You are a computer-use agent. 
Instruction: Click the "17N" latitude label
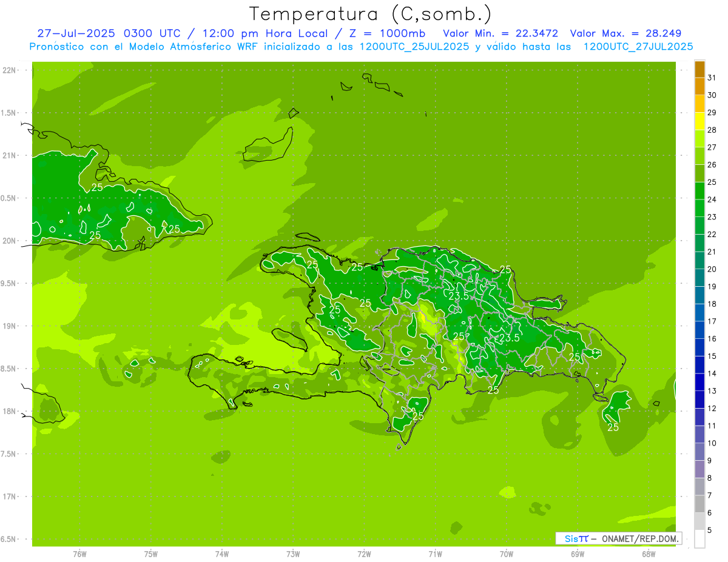click(10, 497)
